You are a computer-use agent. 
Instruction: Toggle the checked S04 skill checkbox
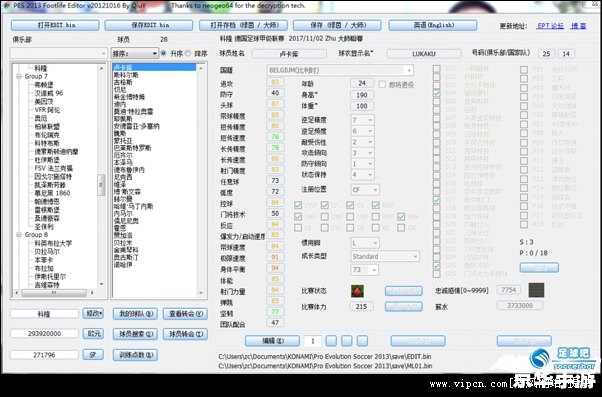[437, 93]
